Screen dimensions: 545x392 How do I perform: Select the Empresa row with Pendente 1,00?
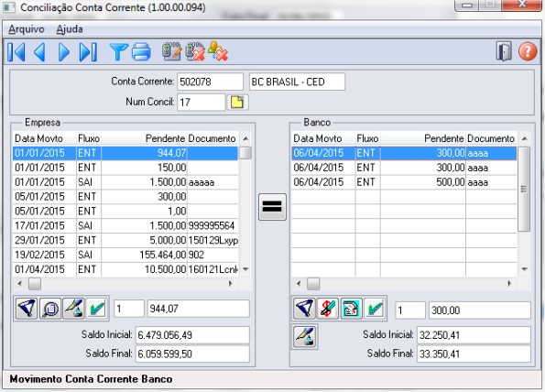tap(125, 212)
